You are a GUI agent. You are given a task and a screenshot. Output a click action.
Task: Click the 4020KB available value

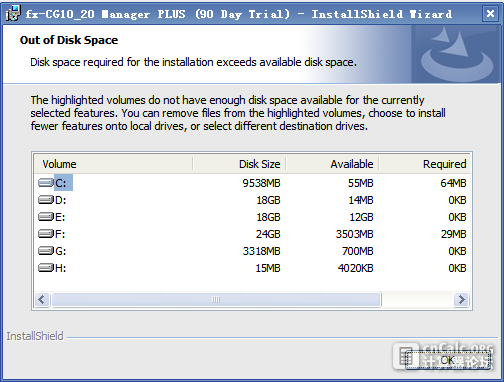[355, 268]
